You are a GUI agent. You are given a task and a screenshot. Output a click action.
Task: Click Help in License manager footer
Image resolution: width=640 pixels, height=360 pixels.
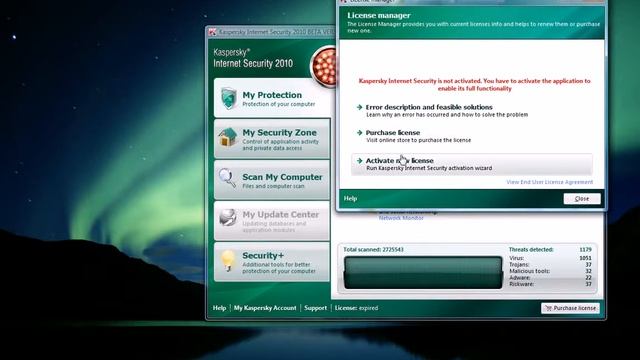(x=350, y=198)
